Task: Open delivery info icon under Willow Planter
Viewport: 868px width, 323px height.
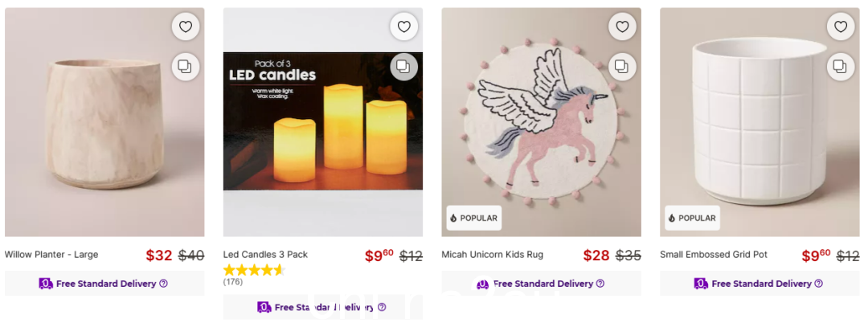Action: coord(163,284)
